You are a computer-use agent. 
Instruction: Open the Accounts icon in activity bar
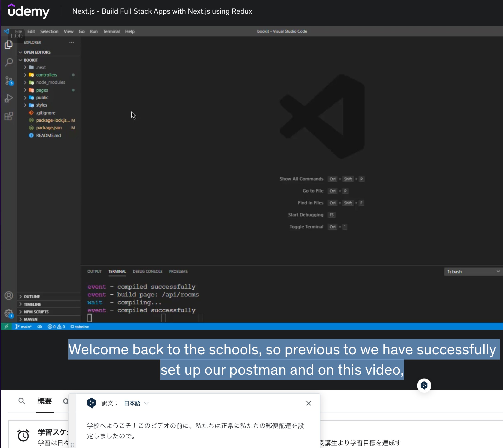[x=9, y=296]
